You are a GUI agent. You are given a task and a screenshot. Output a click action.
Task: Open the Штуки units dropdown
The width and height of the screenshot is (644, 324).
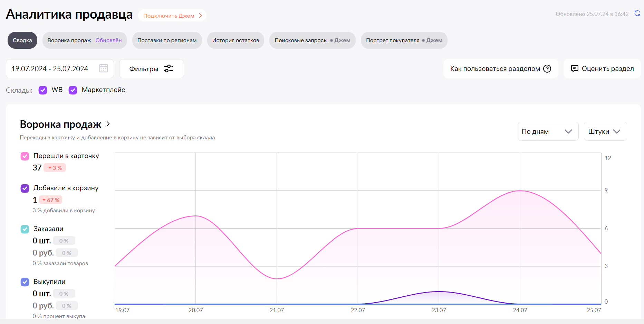(x=605, y=131)
